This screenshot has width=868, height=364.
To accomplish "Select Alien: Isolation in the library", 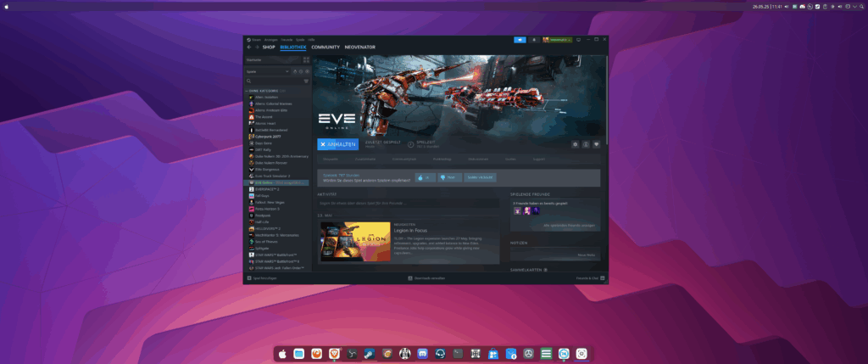I will point(266,97).
